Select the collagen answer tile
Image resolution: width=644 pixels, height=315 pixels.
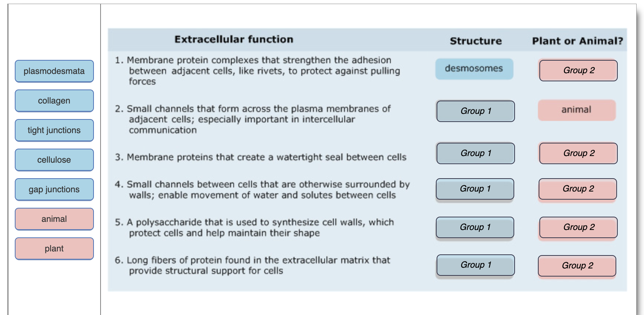pyautogui.click(x=54, y=101)
